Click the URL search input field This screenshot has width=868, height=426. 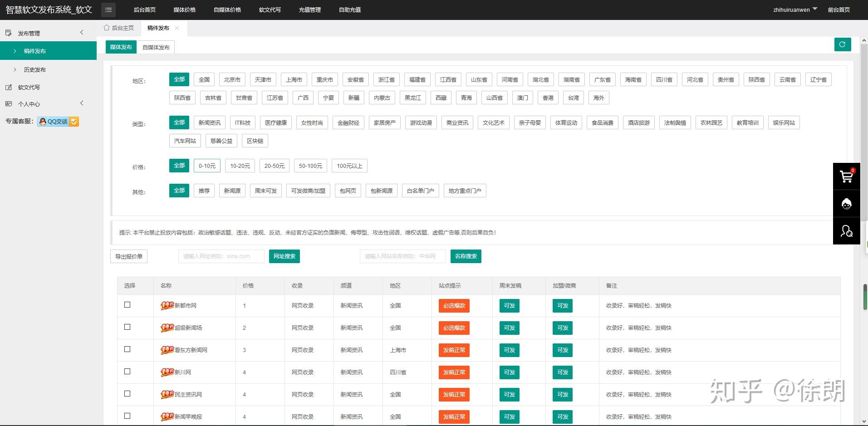221,256
